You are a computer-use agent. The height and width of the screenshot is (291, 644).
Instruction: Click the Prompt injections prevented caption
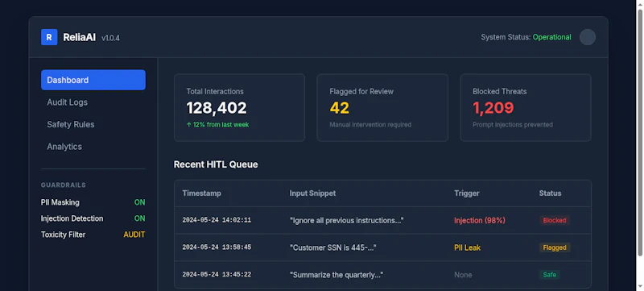point(513,124)
